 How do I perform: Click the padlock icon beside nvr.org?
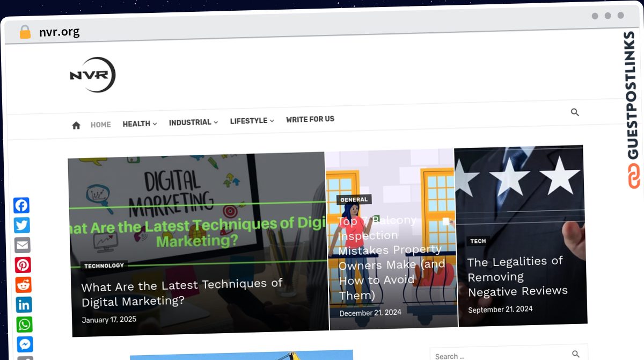tap(25, 32)
